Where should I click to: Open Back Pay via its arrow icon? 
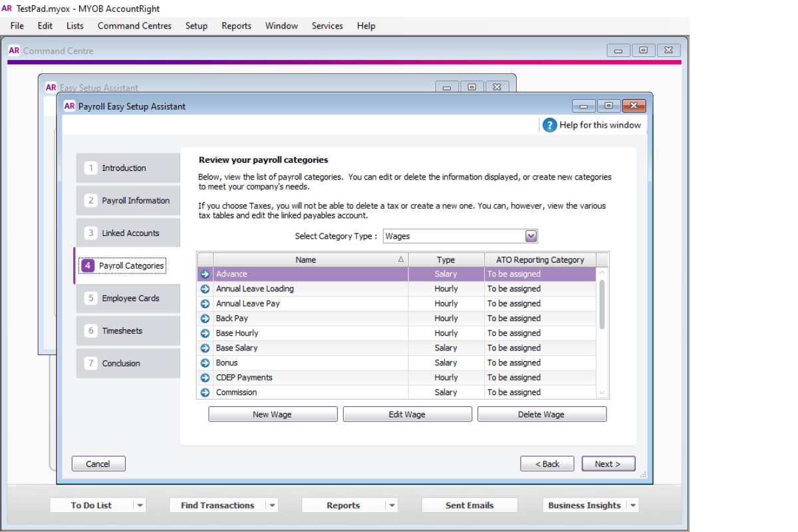(x=204, y=318)
